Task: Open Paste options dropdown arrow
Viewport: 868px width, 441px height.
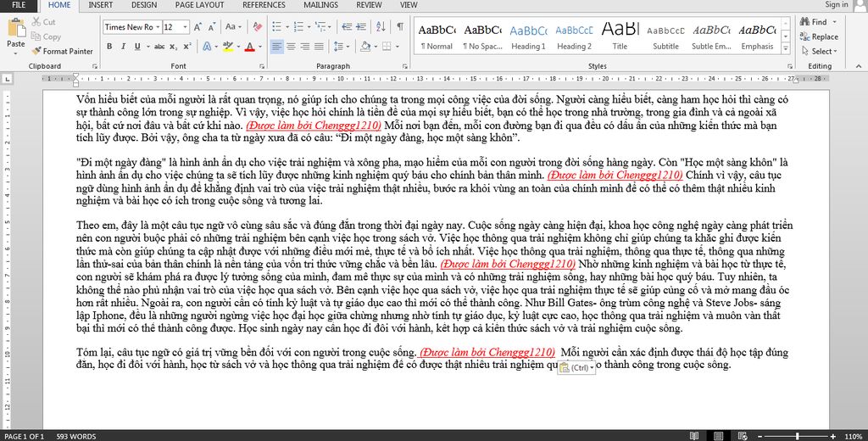Action: (x=16, y=53)
